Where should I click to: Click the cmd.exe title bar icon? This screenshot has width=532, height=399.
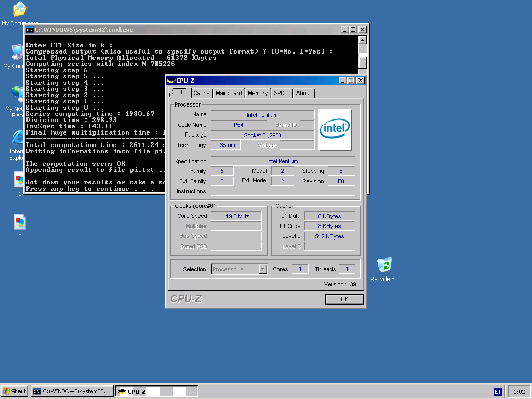pos(30,30)
